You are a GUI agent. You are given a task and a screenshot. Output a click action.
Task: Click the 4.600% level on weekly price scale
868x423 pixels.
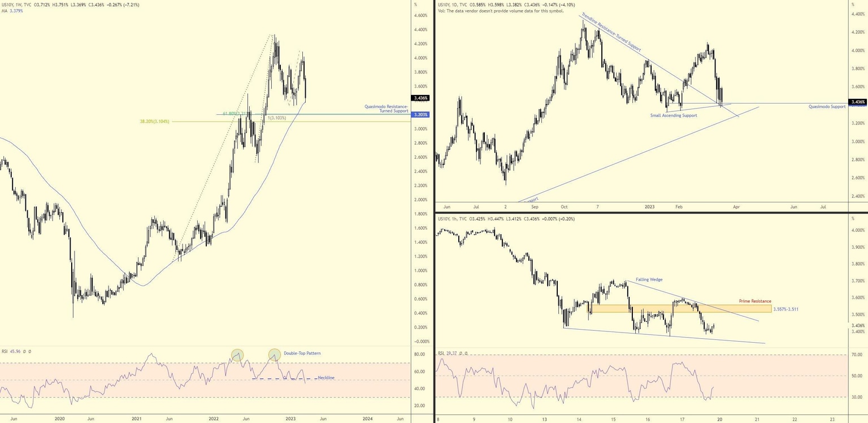[420, 15]
